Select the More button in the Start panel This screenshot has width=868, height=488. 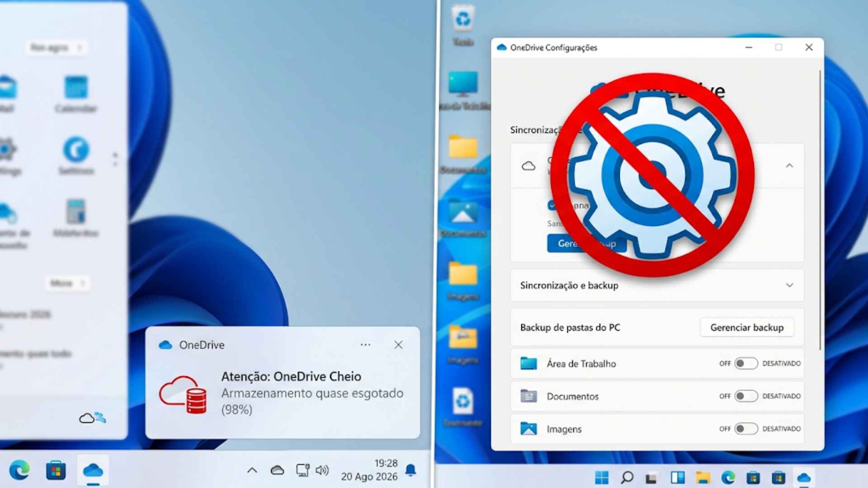point(68,283)
